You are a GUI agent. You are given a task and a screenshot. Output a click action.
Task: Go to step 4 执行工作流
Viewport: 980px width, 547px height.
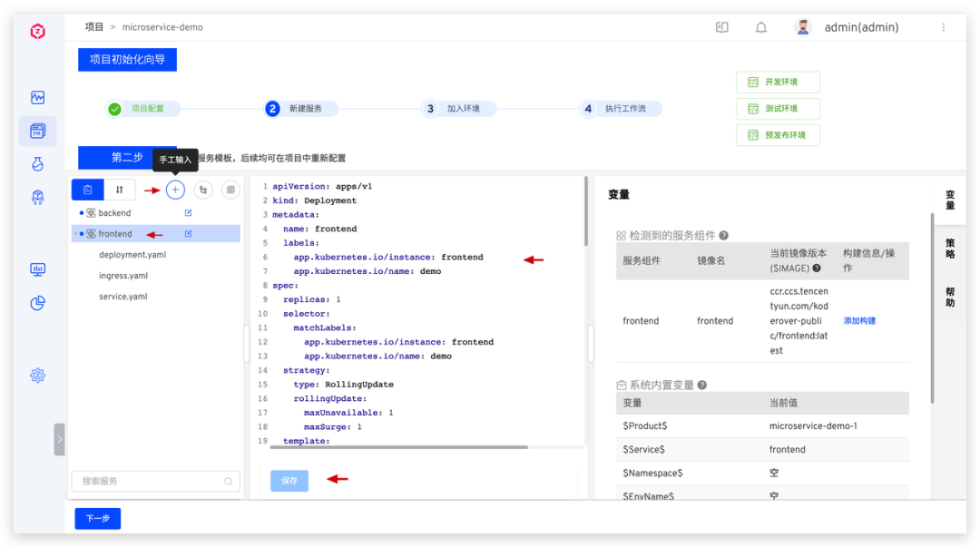[x=622, y=109]
